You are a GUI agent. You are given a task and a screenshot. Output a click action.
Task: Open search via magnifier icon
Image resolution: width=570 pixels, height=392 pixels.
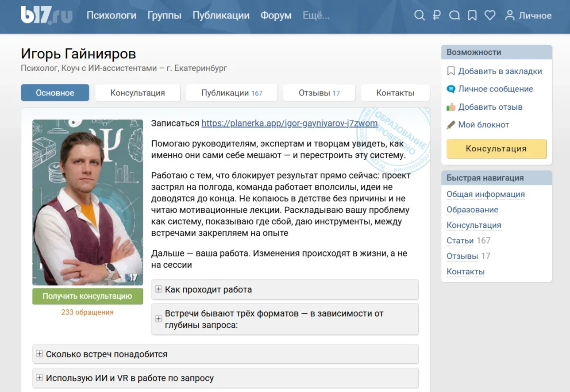(419, 15)
